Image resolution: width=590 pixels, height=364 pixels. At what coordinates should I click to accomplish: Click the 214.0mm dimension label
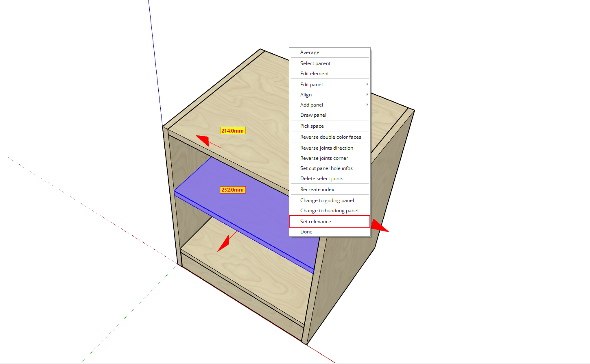click(x=233, y=131)
